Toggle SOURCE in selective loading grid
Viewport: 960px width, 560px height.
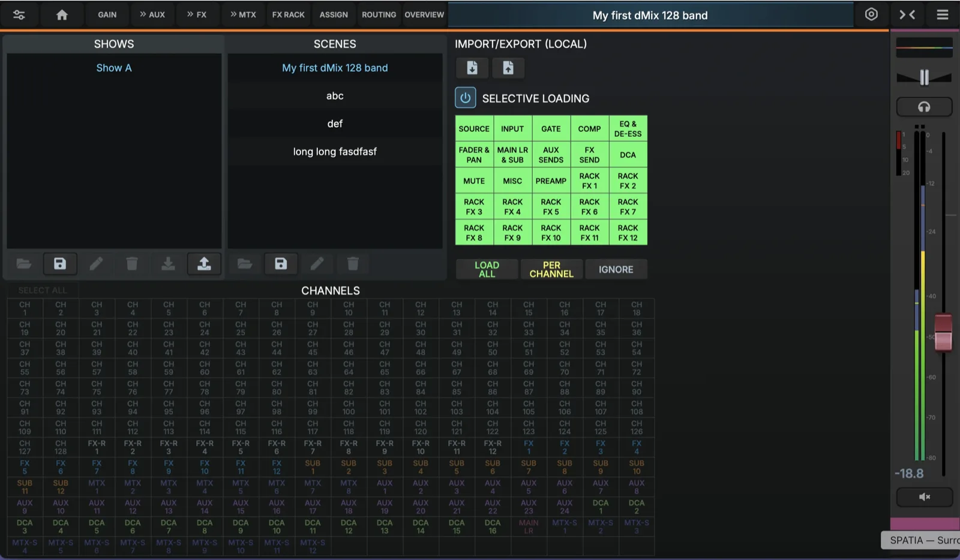[474, 129]
